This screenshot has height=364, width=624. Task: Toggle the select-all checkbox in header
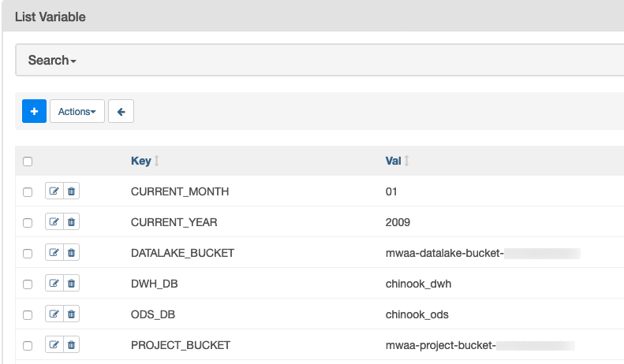[28, 162]
